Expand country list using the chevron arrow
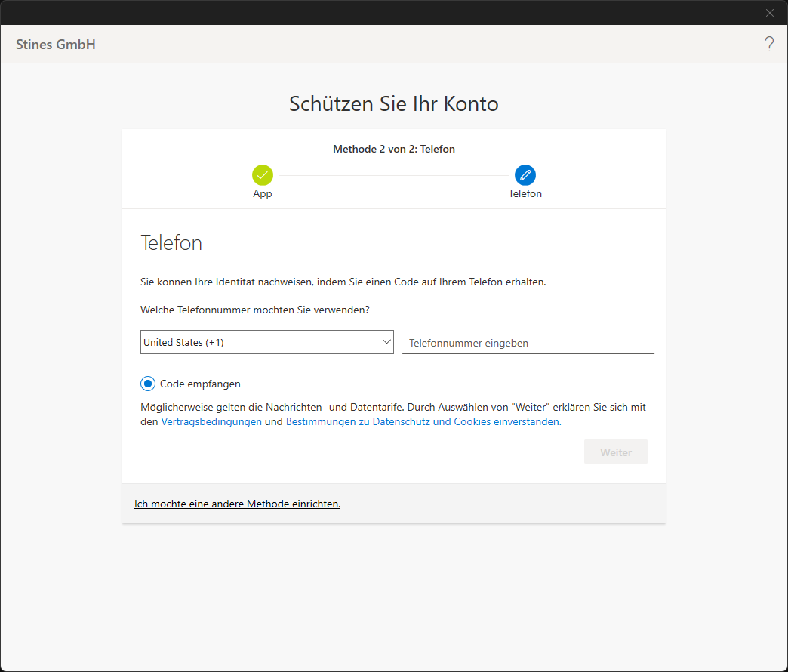This screenshot has width=788, height=672. click(x=386, y=342)
